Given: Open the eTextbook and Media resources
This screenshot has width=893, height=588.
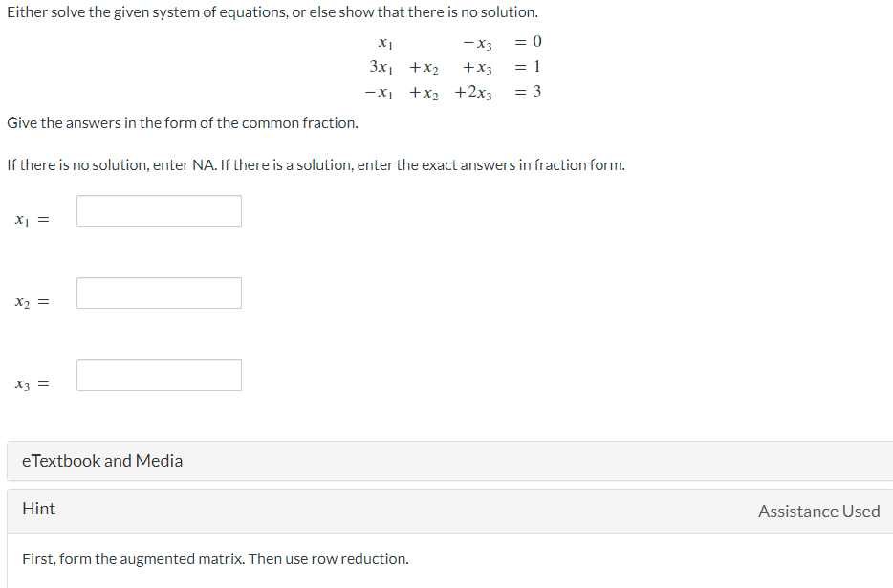Looking at the screenshot, I should pyautogui.click(x=100, y=460).
